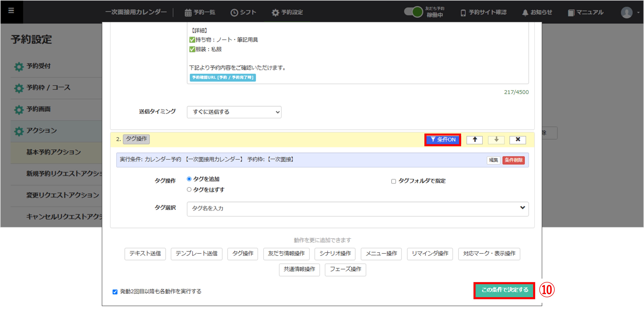Open the hamburger menu icon
The height and width of the screenshot is (310, 644).
pyautogui.click(x=11, y=11)
